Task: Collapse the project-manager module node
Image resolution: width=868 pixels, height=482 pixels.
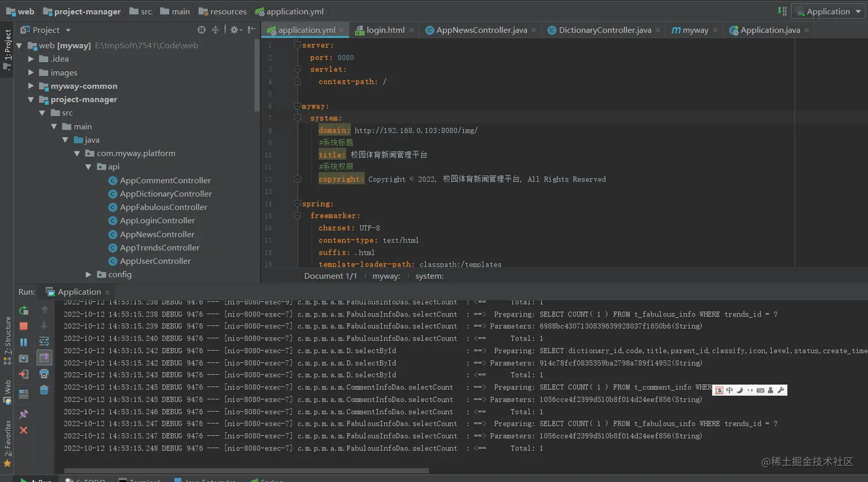Action: (x=31, y=99)
